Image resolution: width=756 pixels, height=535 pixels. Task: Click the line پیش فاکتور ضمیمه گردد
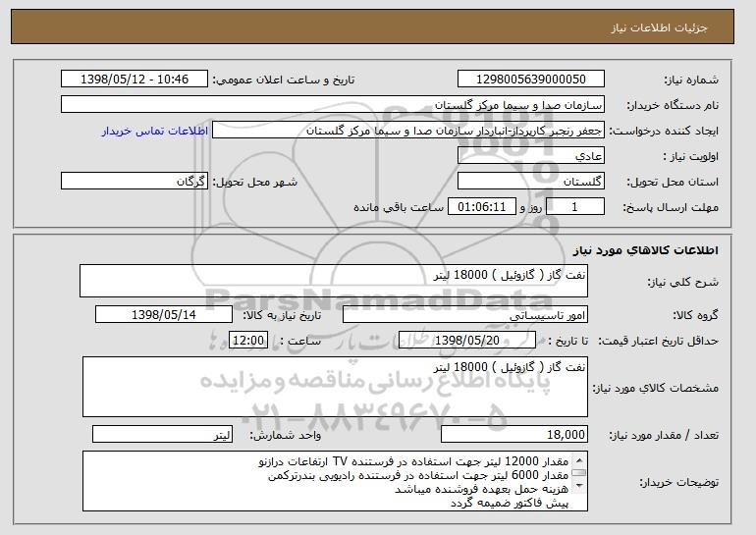pos(510,504)
